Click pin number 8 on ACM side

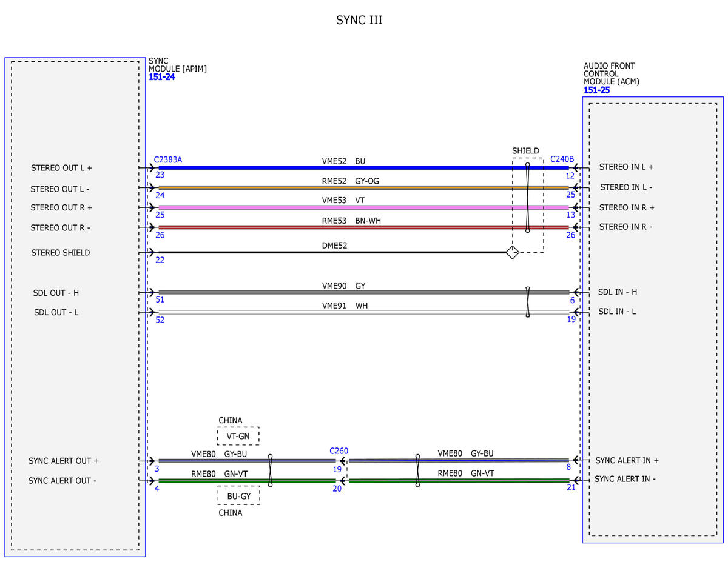click(x=568, y=467)
